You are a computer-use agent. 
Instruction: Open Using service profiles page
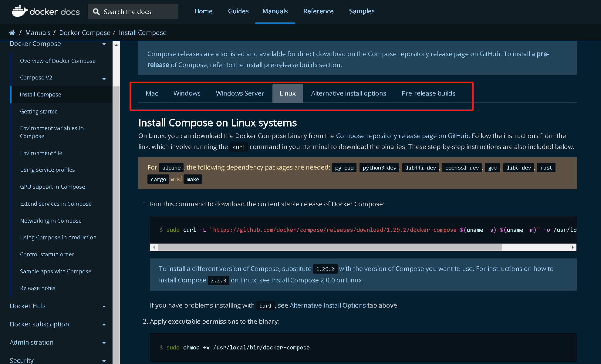pos(47,170)
